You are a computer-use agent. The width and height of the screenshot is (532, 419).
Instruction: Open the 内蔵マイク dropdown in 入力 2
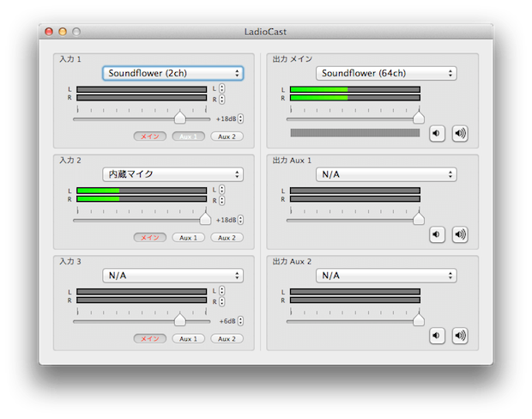coord(172,174)
